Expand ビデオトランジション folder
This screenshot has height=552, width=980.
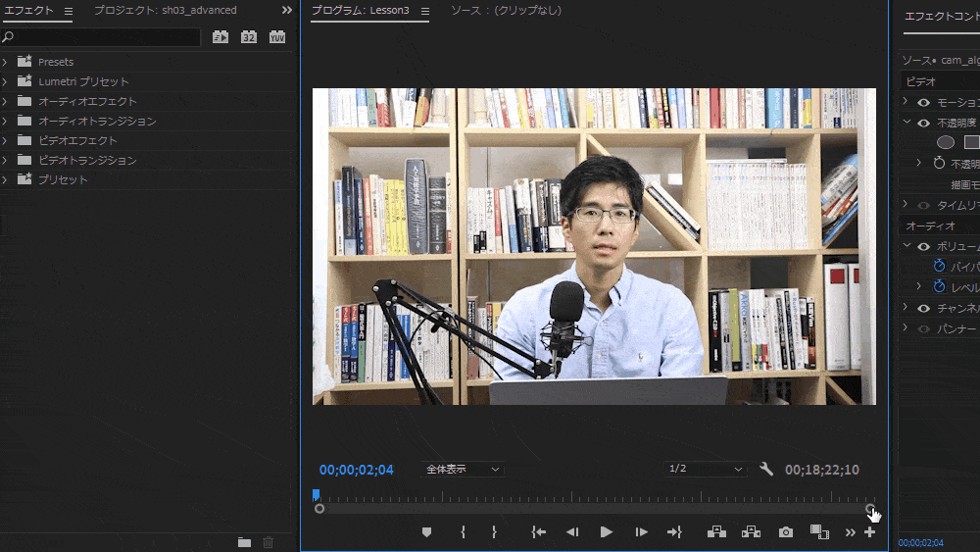[x=5, y=160]
